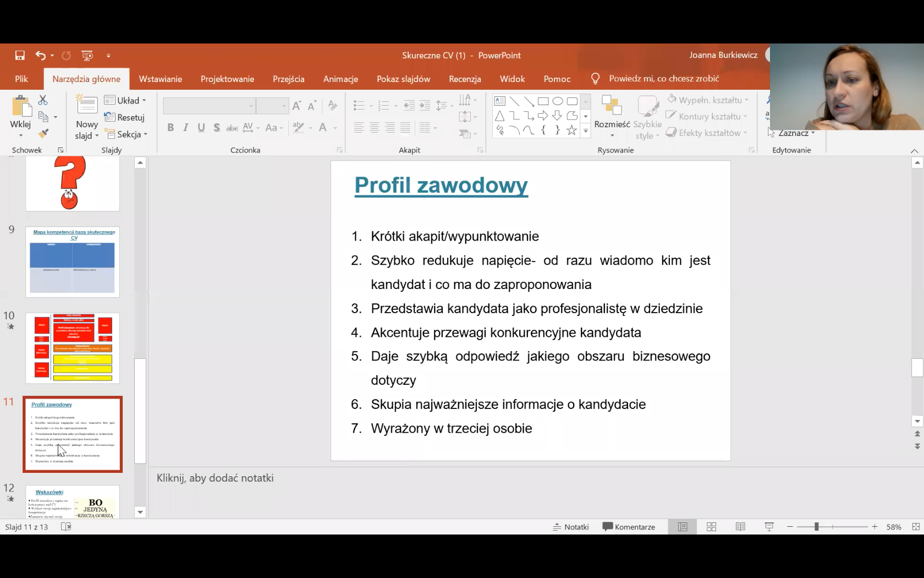Click the Copy icon in Schowek group
Image resolution: width=924 pixels, height=578 pixels.
coord(43,117)
